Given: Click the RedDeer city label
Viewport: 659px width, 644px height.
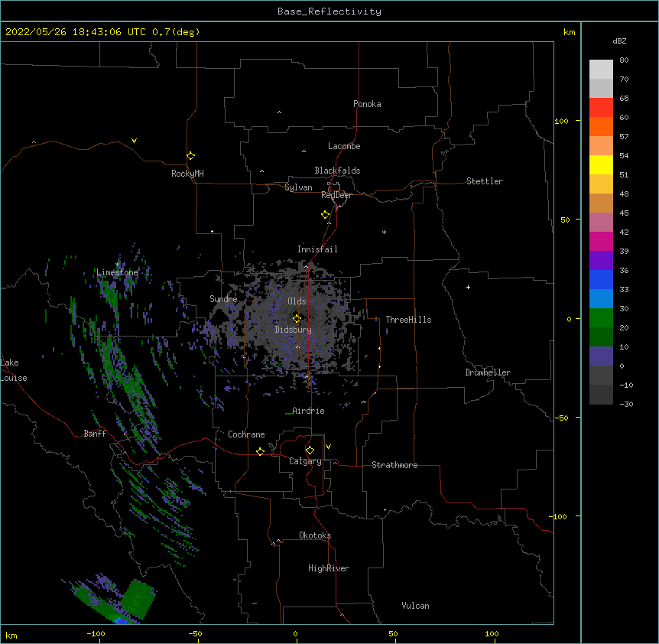Looking at the screenshot, I should 336,195.
